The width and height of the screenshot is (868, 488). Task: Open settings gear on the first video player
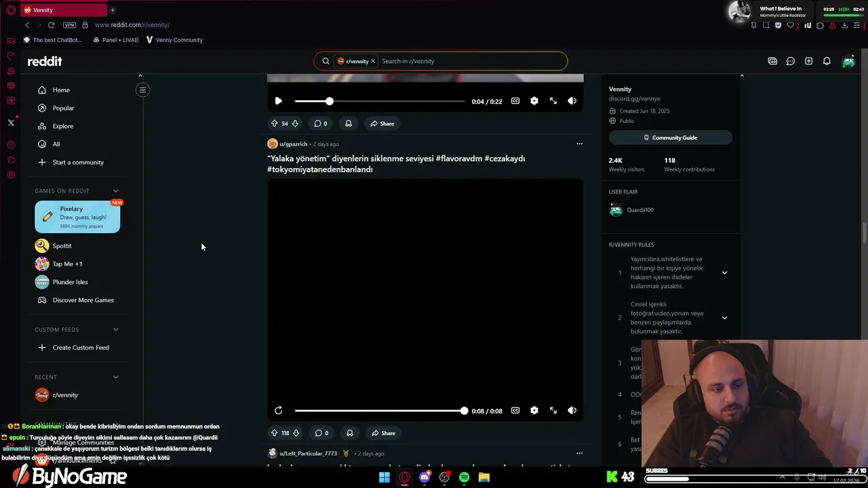point(534,101)
